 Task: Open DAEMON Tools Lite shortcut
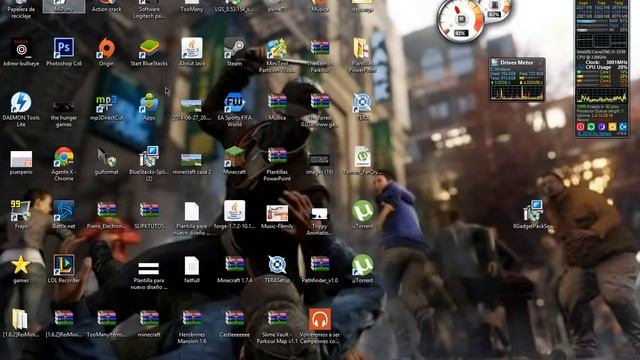click(x=21, y=102)
